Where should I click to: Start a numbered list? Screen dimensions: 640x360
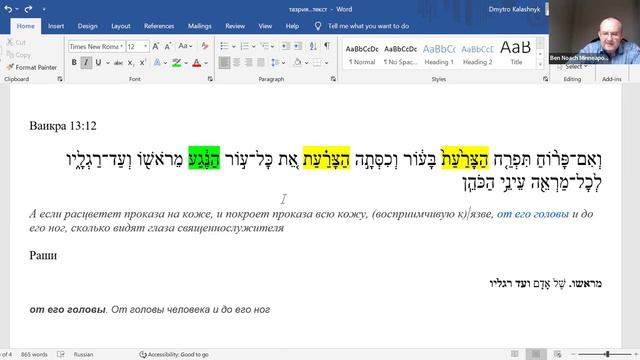(244, 46)
